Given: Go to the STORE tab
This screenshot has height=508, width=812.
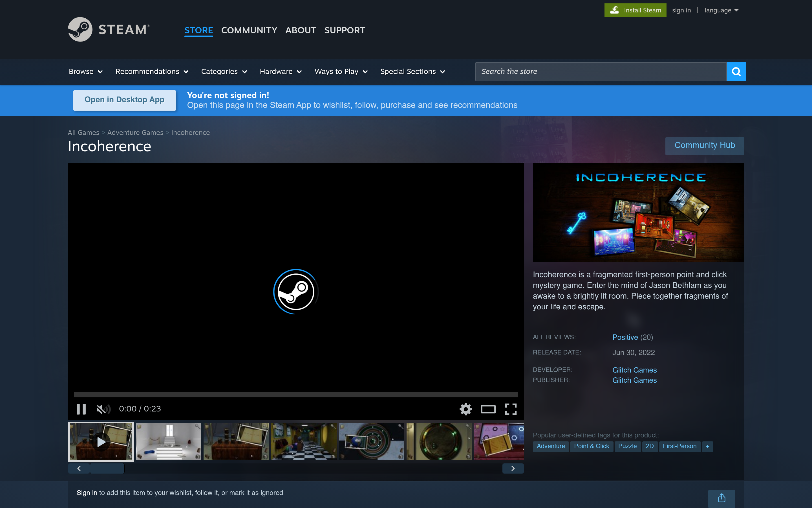Looking at the screenshot, I should (x=199, y=30).
